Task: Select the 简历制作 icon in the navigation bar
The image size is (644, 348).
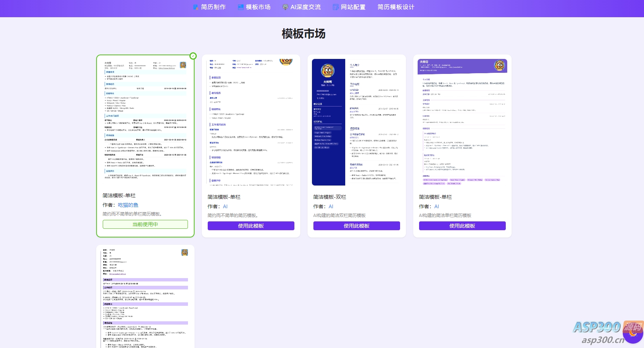Action: 195,7
